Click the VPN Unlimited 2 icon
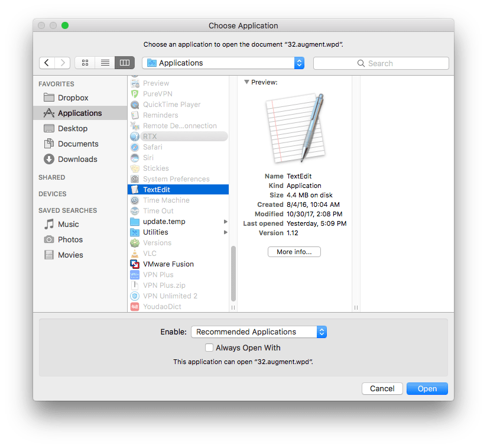This screenshot has height=448, width=487. [x=135, y=296]
